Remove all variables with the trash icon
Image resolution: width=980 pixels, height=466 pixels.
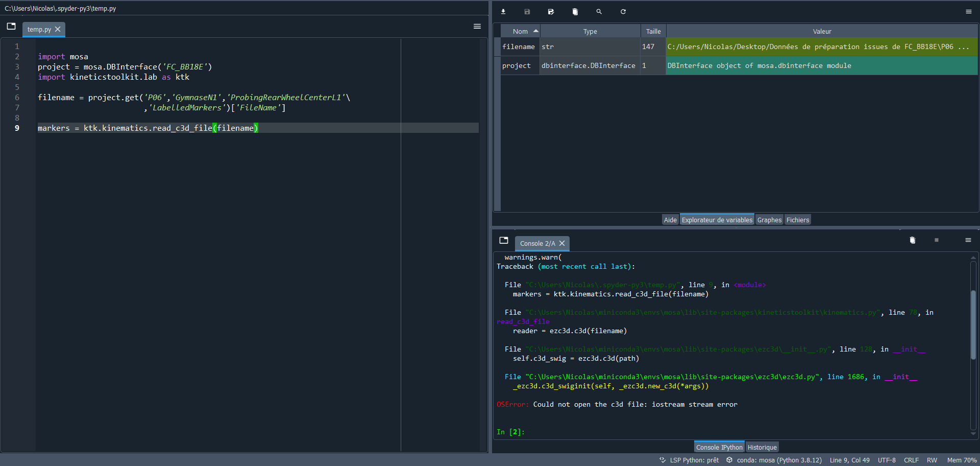click(575, 12)
